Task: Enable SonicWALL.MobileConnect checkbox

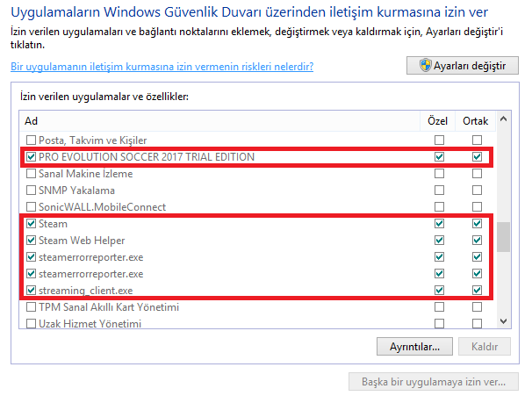Action: point(31,206)
